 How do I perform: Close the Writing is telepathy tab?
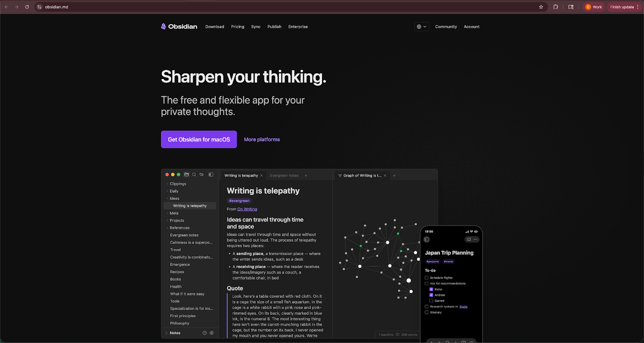[x=262, y=176]
